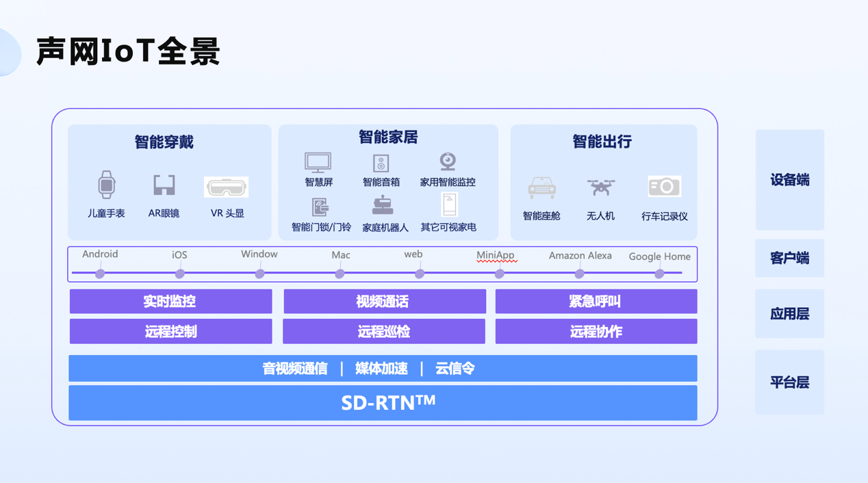Click the 智慧屏 label

point(318,182)
